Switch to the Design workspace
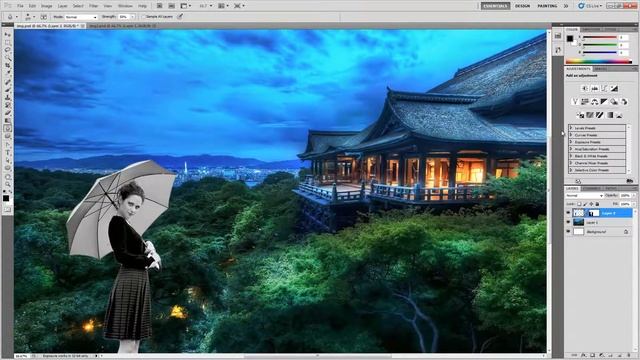 tap(522, 6)
